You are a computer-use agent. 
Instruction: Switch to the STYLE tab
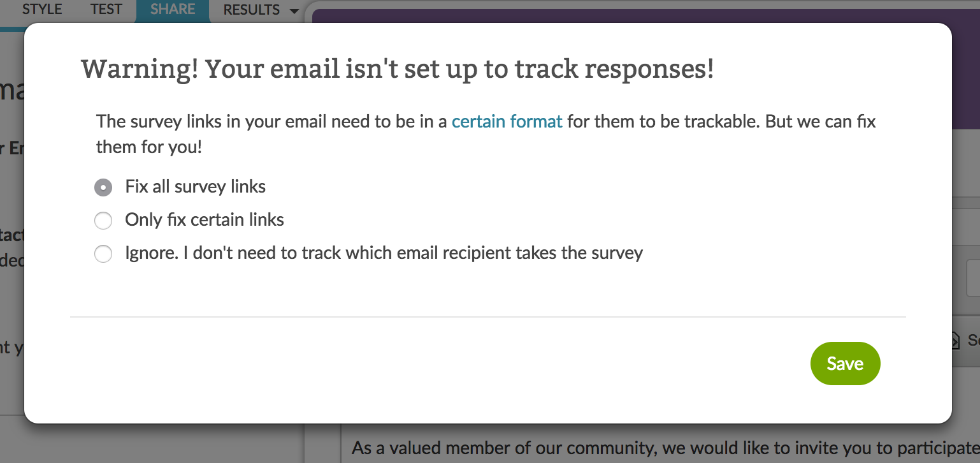[42, 10]
